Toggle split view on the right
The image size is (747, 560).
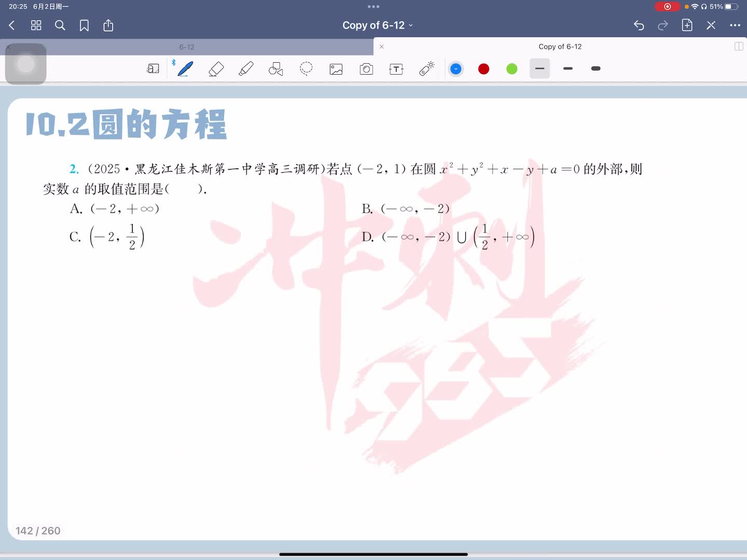[739, 47]
